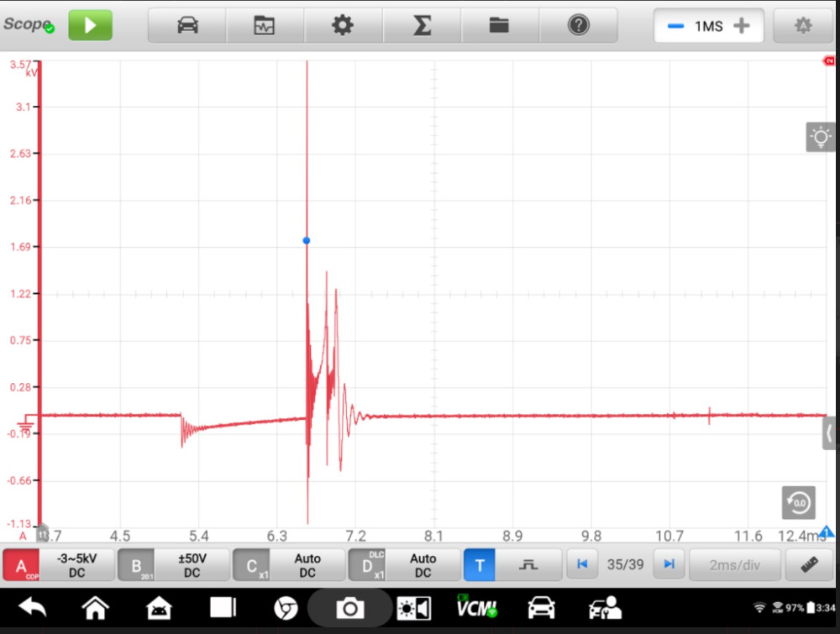Decrease the timebase with the minus button
The width and height of the screenshot is (840, 634).
click(x=675, y=26)
